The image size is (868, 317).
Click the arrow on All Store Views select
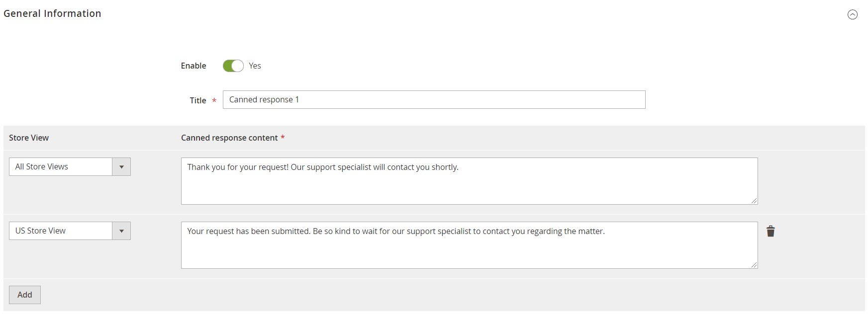(x=121, y=167)
